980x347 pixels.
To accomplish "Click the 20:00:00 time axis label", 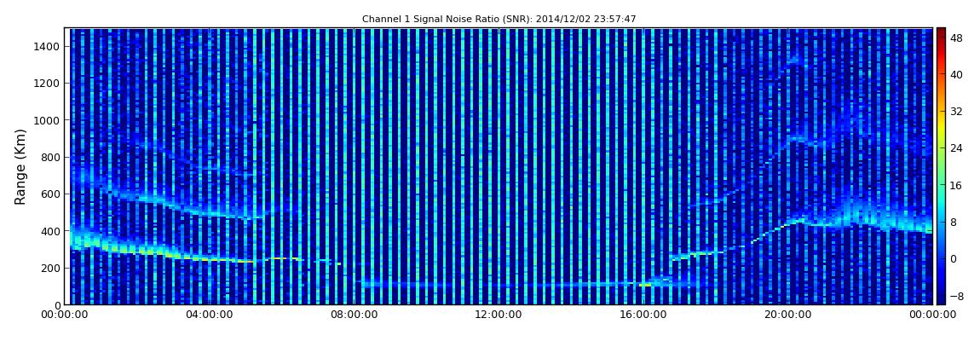I will pos(789,315).
